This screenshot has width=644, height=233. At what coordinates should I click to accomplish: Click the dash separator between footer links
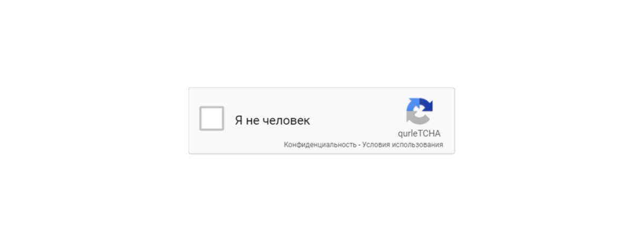click(360, 145)
